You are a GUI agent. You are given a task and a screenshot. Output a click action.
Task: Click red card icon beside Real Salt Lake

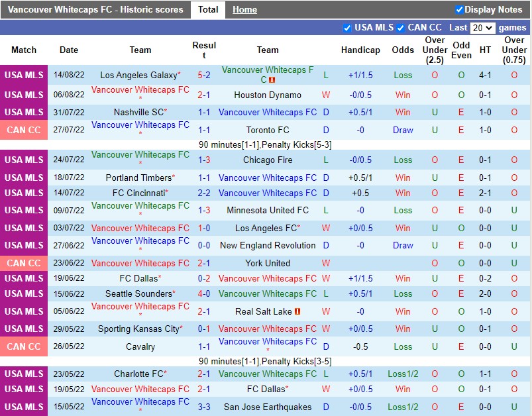pyautogui.click(x=297, y=311)
